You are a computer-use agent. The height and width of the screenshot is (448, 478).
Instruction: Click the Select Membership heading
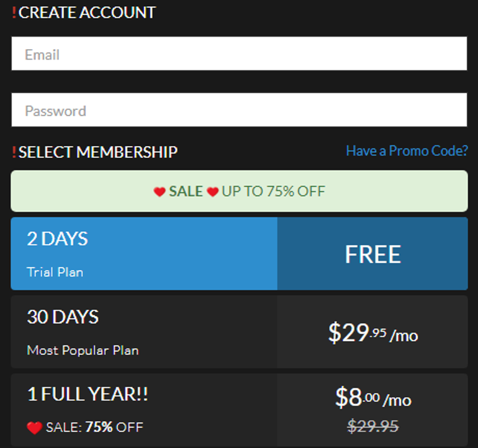click(x=98, y=152)
